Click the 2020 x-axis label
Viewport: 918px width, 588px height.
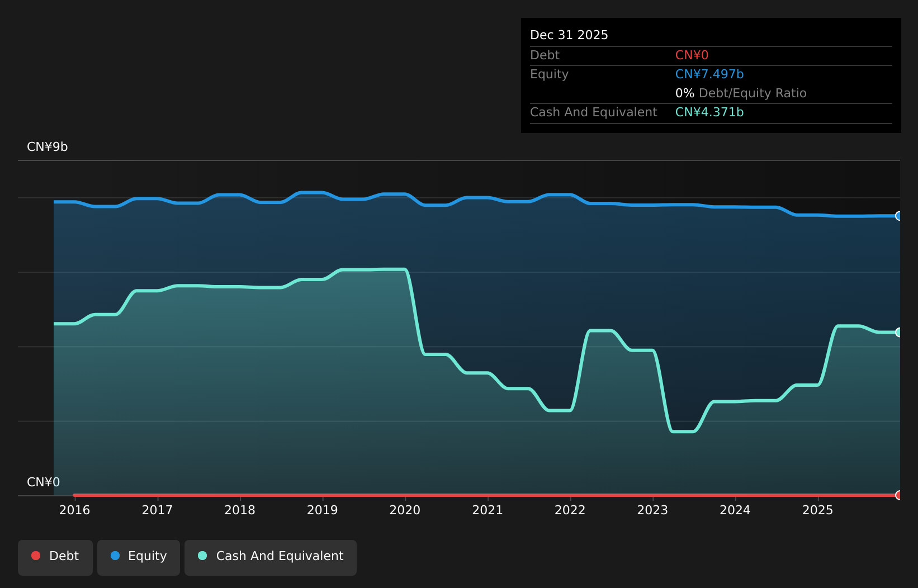(x=405, y=510)
